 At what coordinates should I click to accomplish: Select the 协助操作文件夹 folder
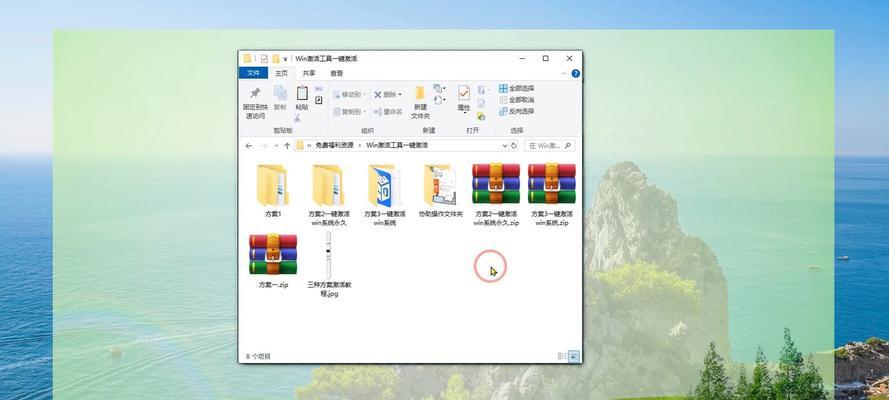(x=441, y=190)
